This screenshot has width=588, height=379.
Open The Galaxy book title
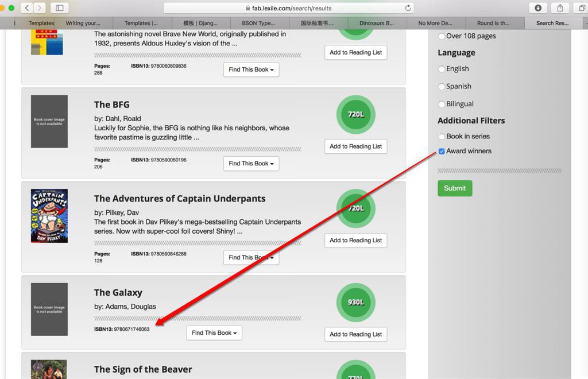118,292
